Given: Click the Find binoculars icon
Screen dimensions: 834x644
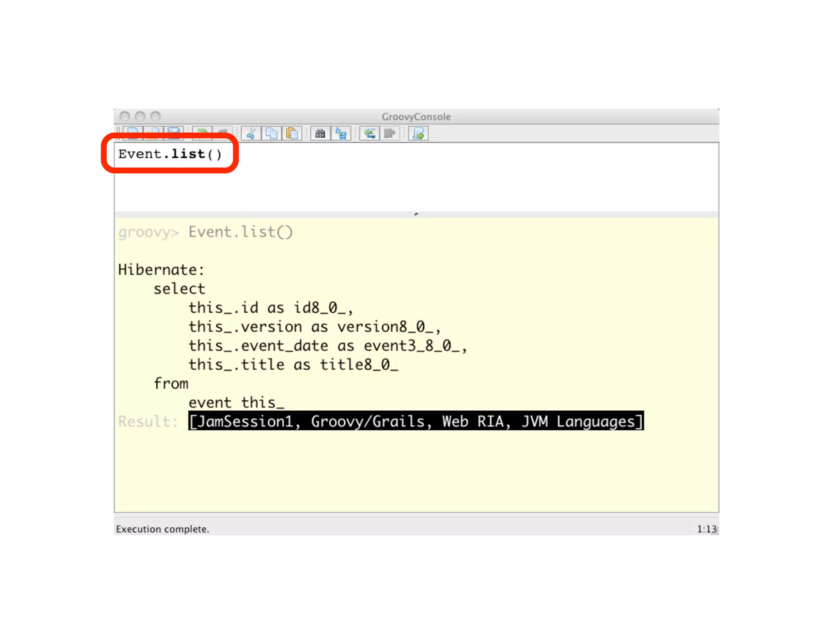Looking at the screenshot, I should 320,134.
